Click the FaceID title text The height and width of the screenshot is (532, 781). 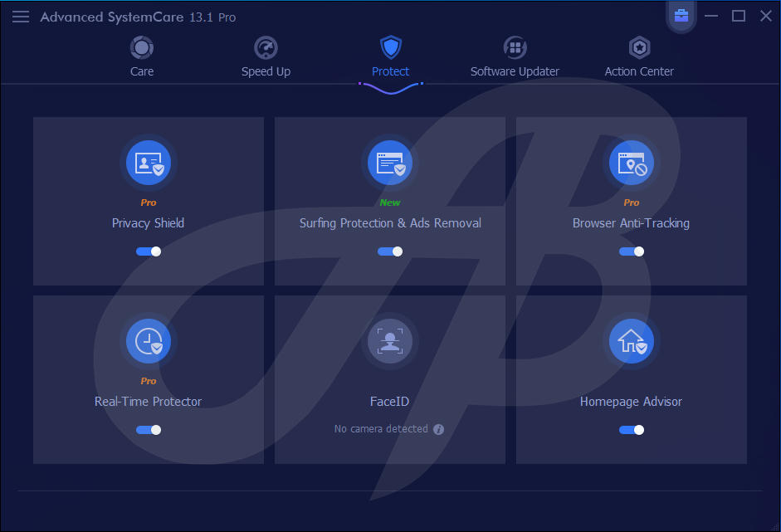pyautogui.click(x=389, y=402)
